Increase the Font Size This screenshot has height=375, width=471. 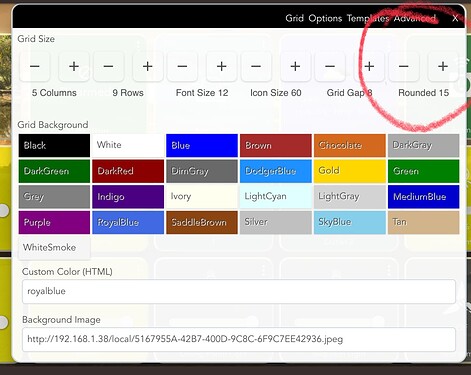click(222, 66)
